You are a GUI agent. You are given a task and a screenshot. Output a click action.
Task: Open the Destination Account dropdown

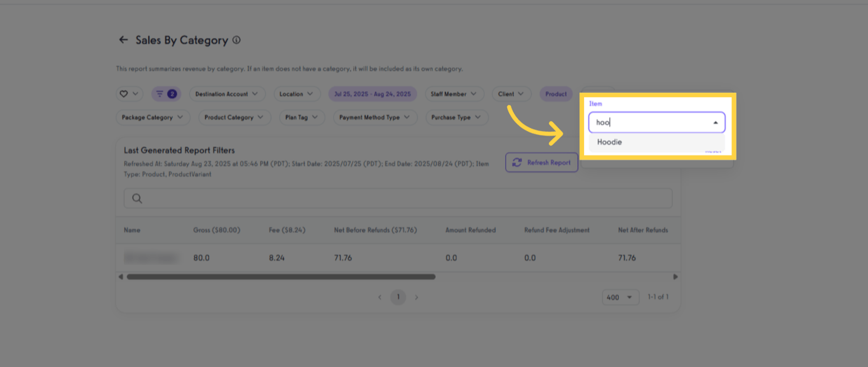pos(227,93)
